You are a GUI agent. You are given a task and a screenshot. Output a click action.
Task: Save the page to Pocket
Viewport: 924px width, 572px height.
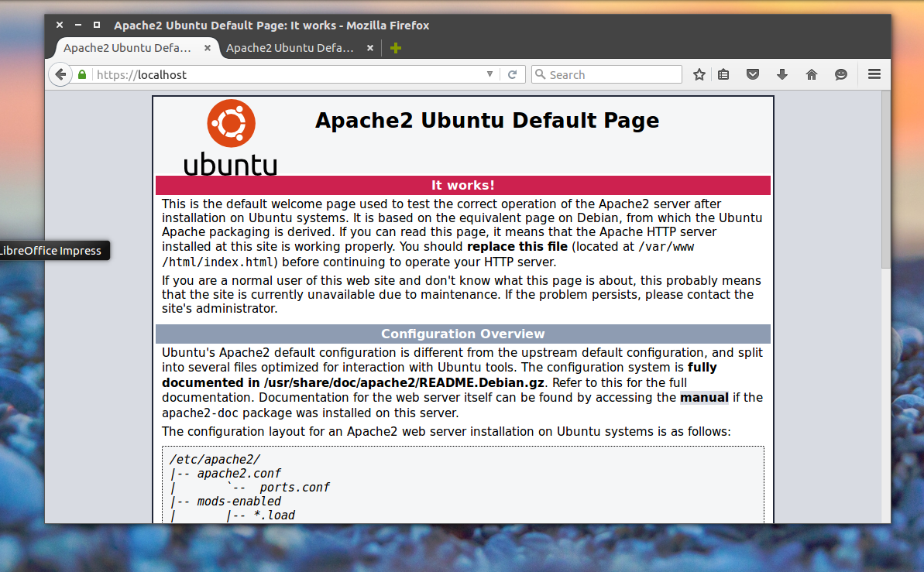tap(752, 75)
